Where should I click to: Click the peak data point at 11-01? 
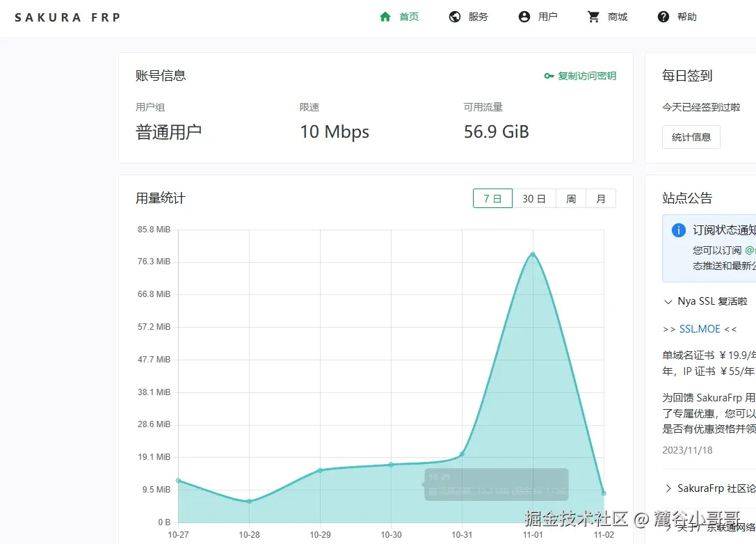point(533,255)
